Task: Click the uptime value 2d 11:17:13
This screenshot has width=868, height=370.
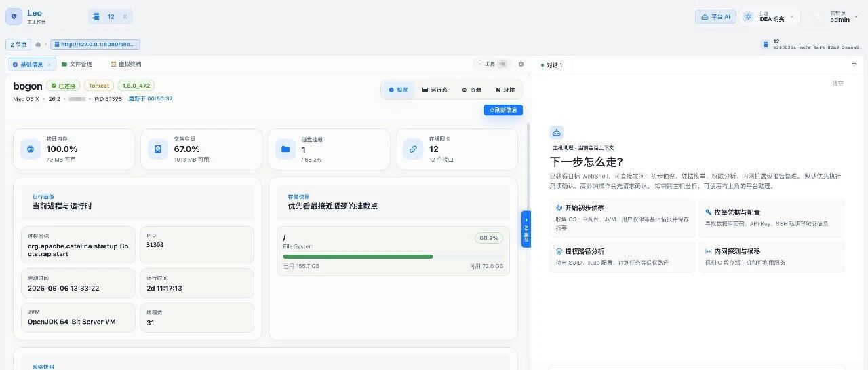Action: click(164, 289)
